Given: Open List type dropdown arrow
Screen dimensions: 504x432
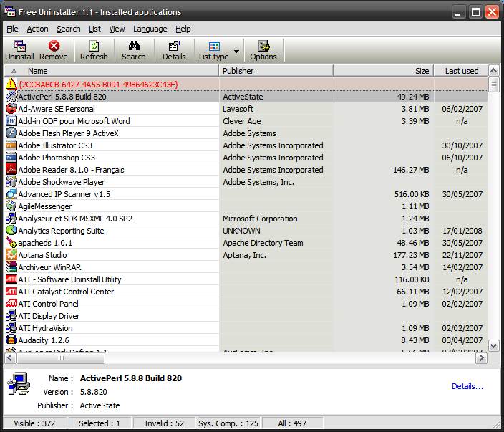Looking at the screenshot, I should pos(236,51).
